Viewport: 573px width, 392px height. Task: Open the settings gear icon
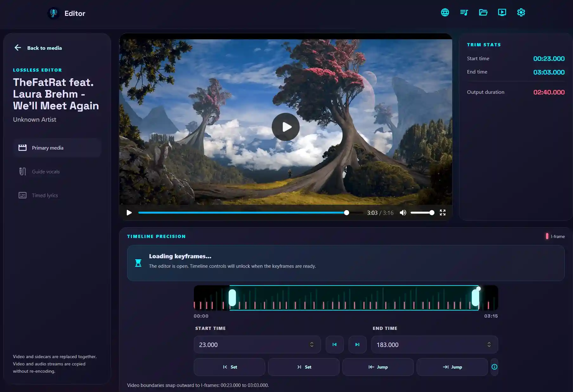click(521, 12)
